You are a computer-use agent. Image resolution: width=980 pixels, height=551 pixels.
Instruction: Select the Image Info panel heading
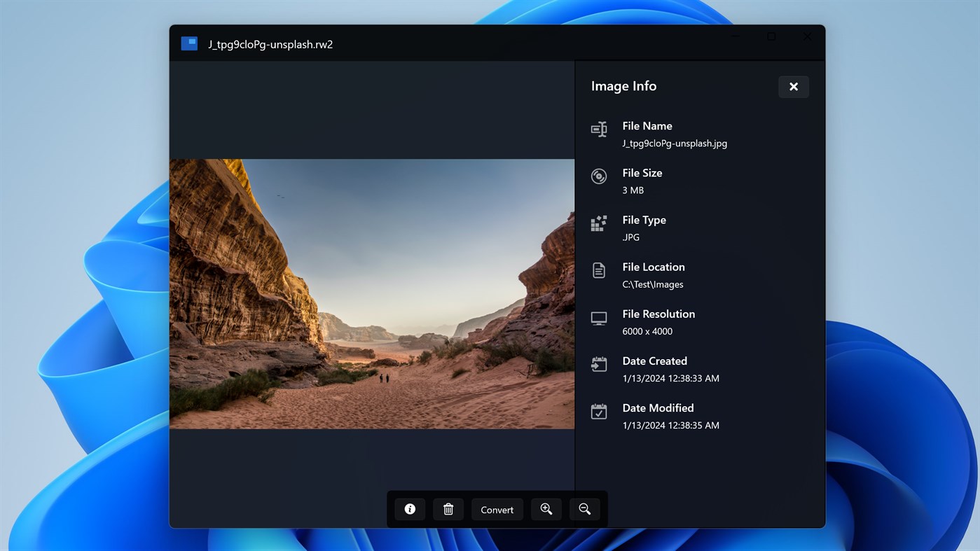pos(623,85)
